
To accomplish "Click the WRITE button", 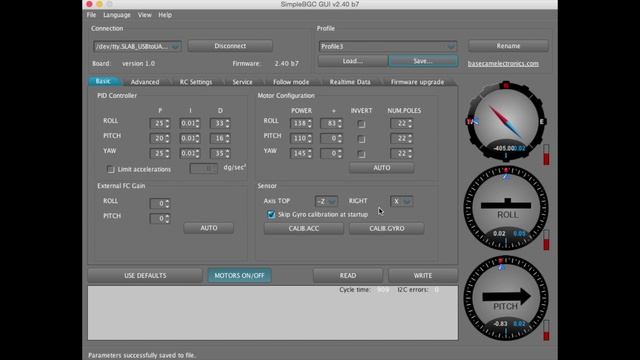I will click(423, 276).
